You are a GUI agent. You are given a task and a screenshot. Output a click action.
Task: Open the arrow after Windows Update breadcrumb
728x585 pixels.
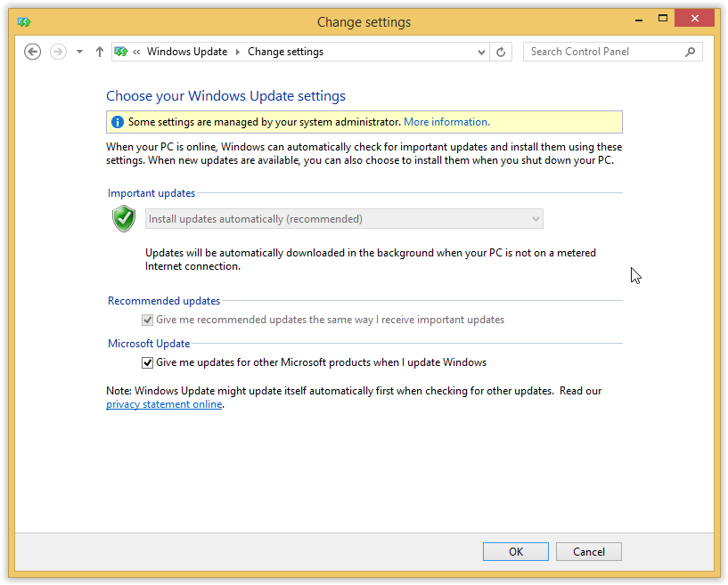(238, 52)
